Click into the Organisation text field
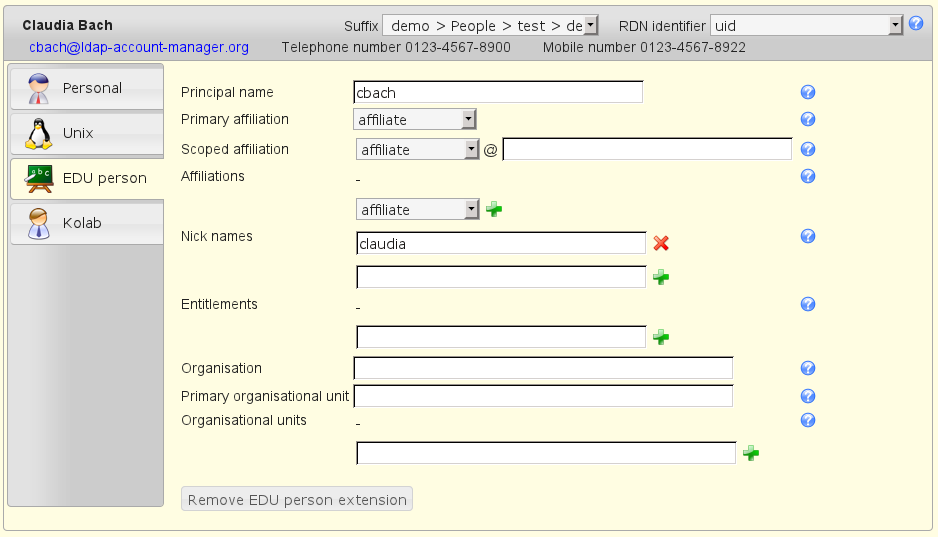The image size is (938, 537). tap(543, 369)
